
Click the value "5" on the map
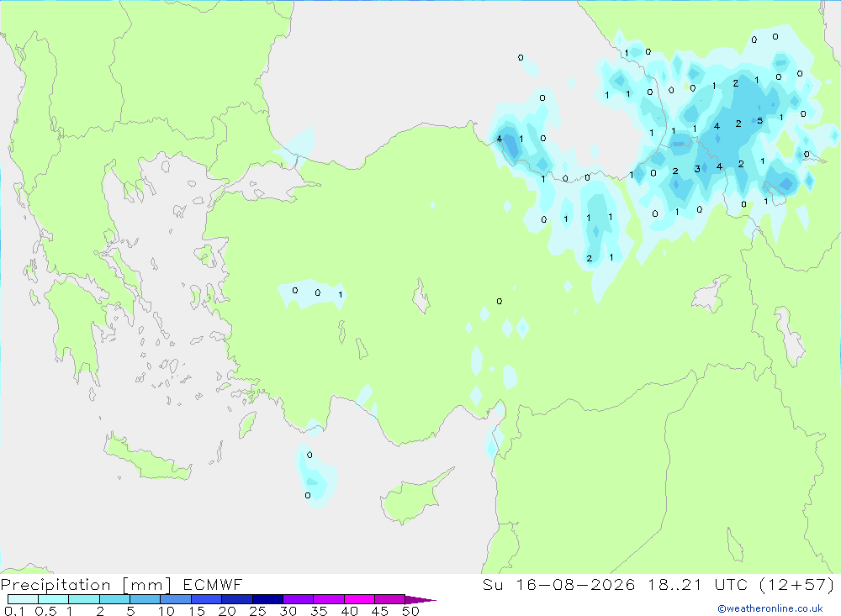click(759, 121)
